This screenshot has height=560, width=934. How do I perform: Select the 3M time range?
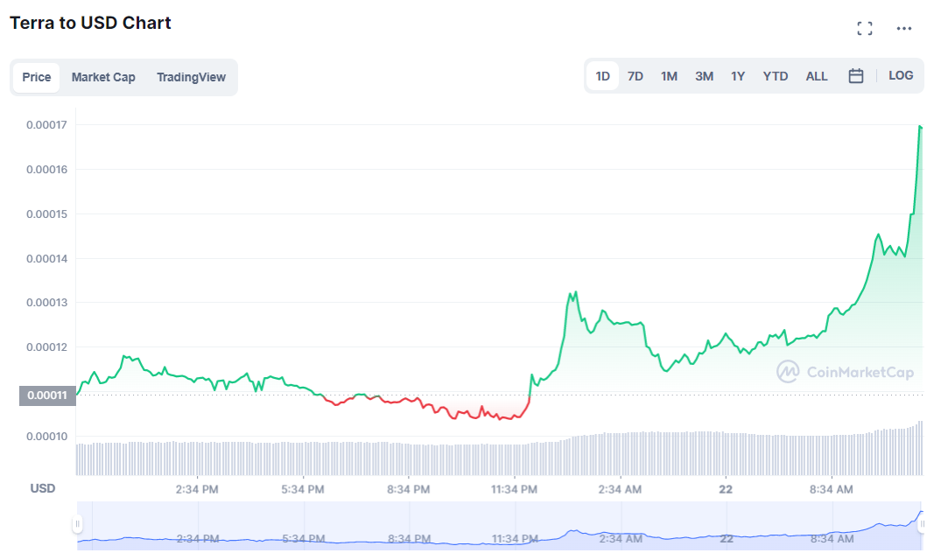pyautogui.click(x=704, y=76)
